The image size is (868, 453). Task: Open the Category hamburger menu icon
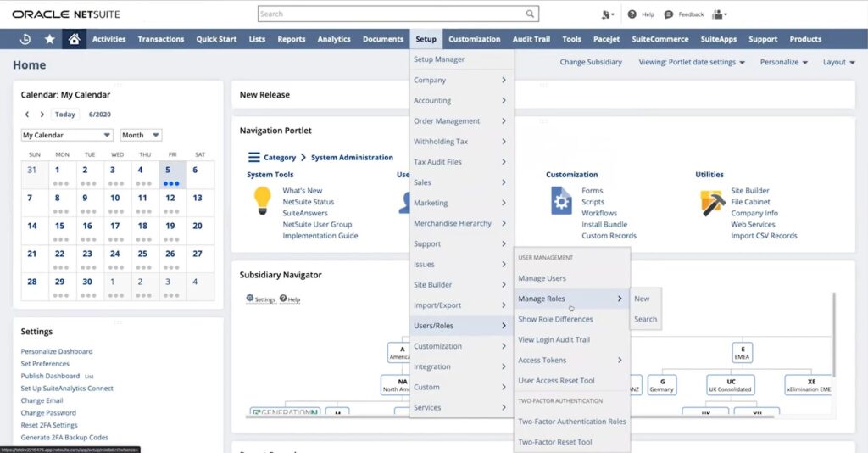click(x=253, y=157)
